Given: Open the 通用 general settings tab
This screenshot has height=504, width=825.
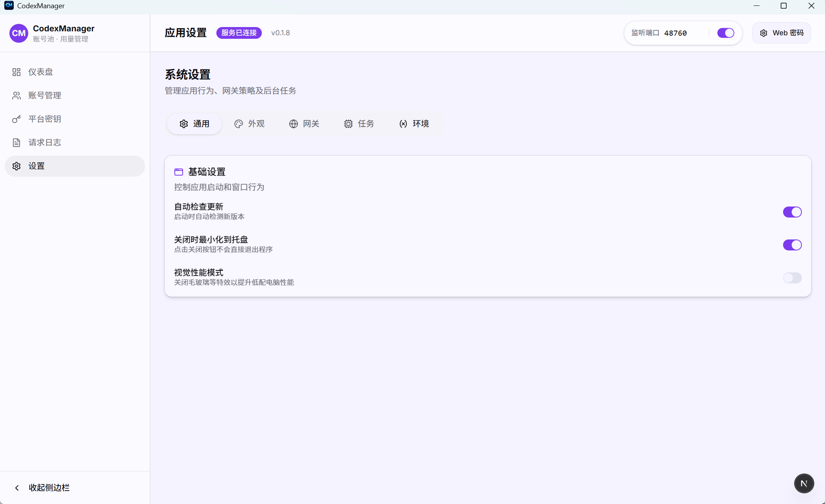Looking at the screenshot, I should point(194,123).
